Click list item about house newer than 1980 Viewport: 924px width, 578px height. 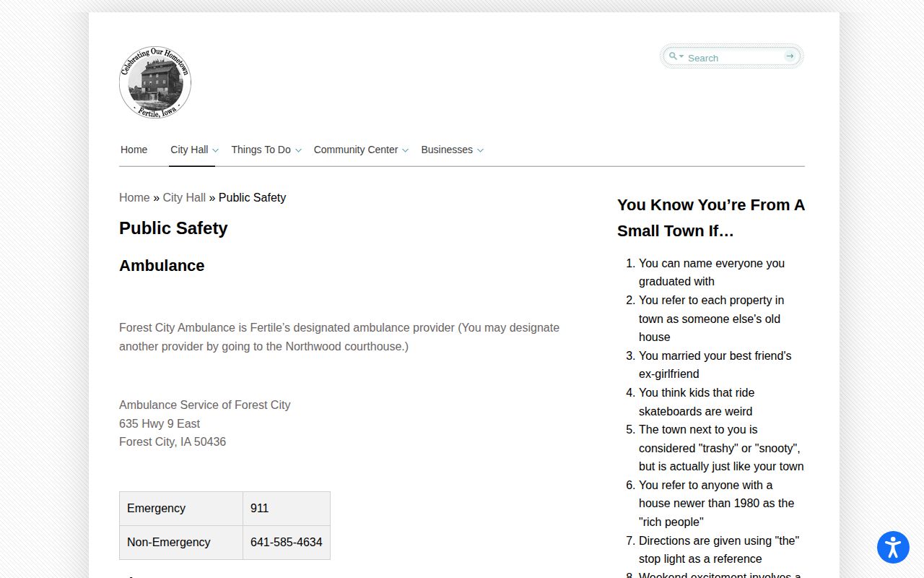point(716,504)
